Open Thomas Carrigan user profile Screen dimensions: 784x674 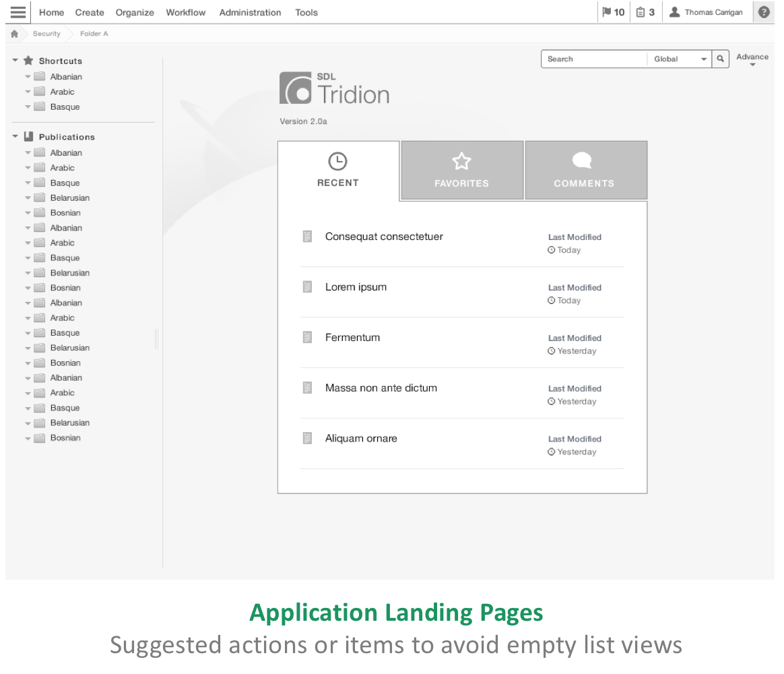pyautogui.click(x=707, y=12)
